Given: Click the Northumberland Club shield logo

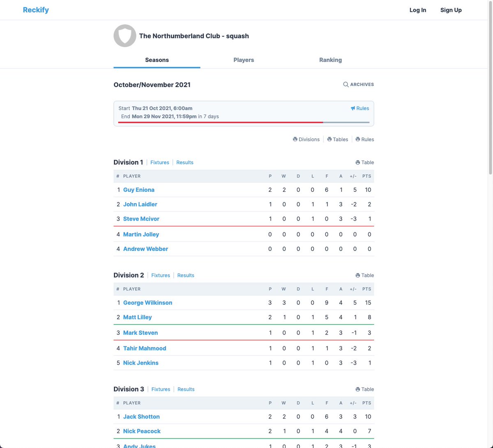Looking at the screenshot, I should point(124,36).
